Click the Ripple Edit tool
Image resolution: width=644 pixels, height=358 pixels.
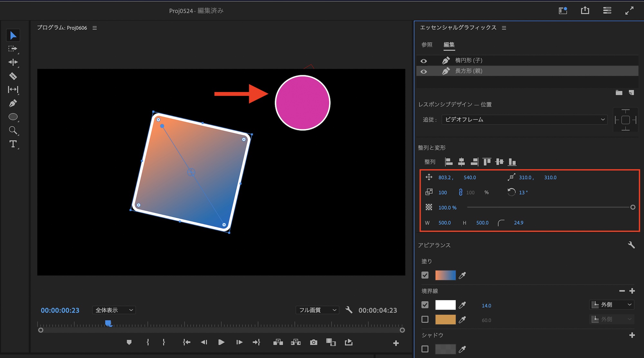click(13, 62)
